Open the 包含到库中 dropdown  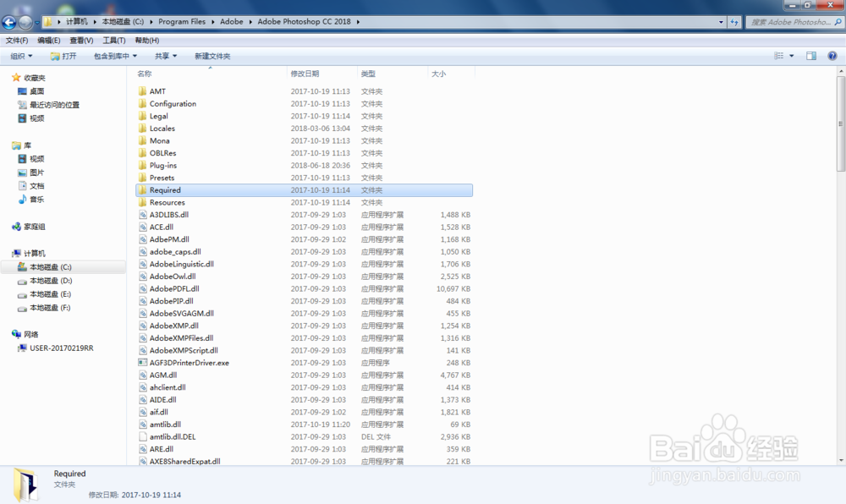click(115, 56)
